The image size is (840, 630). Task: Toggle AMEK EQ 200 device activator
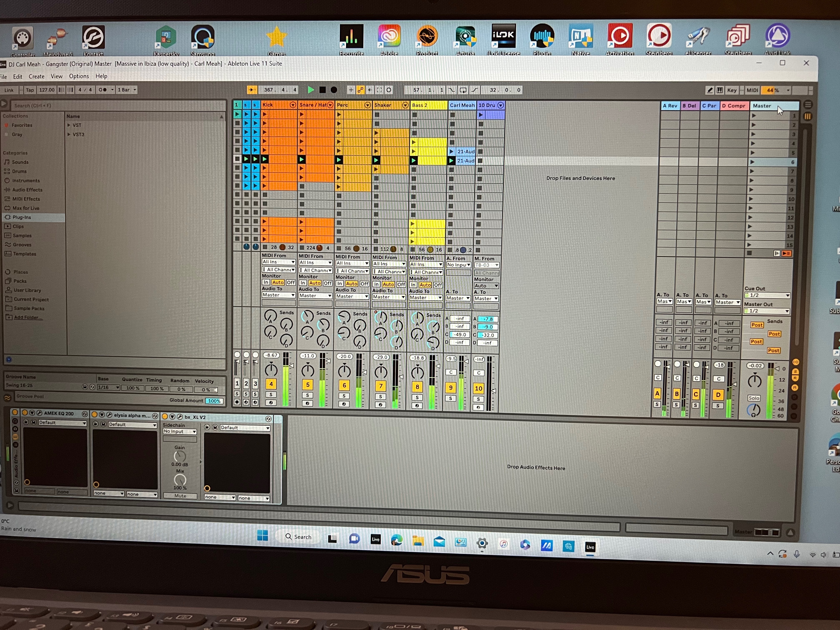click(25, 413)
